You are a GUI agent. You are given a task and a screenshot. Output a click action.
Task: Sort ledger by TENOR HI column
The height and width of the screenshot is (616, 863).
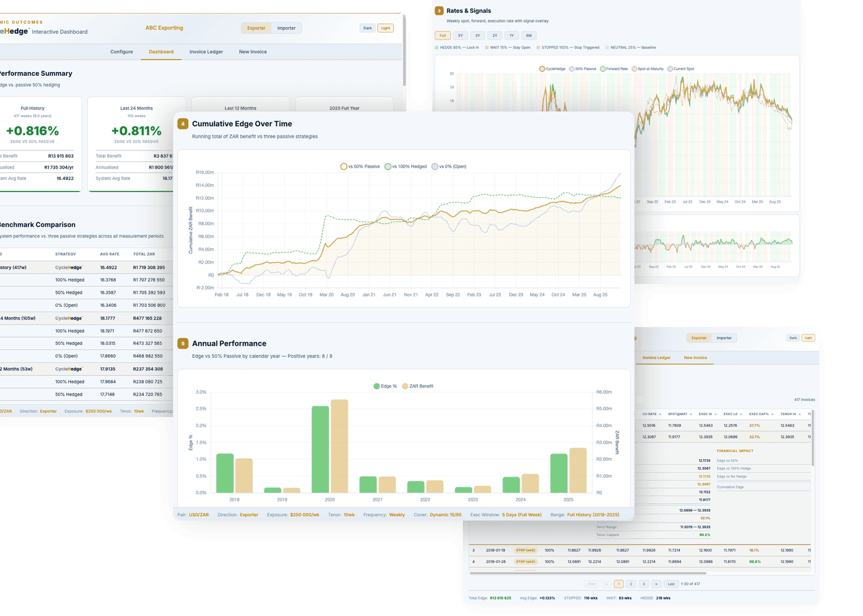coord(790,414)
